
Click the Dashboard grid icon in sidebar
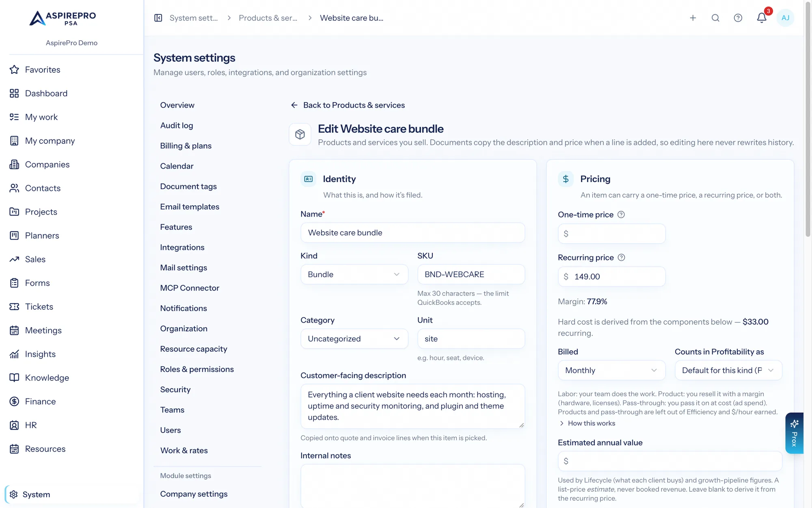(x=14, y=93)
